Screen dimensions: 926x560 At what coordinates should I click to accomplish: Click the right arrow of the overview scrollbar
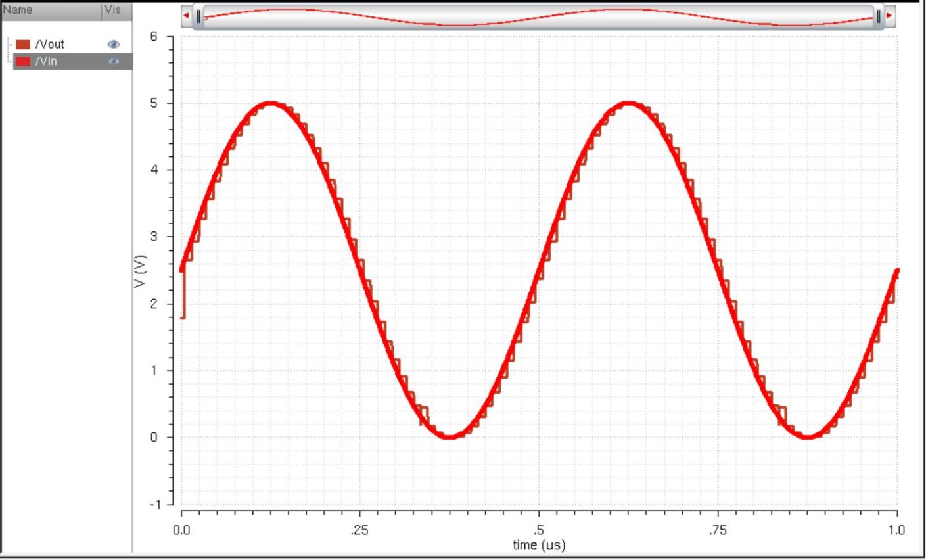coord(890,15)
